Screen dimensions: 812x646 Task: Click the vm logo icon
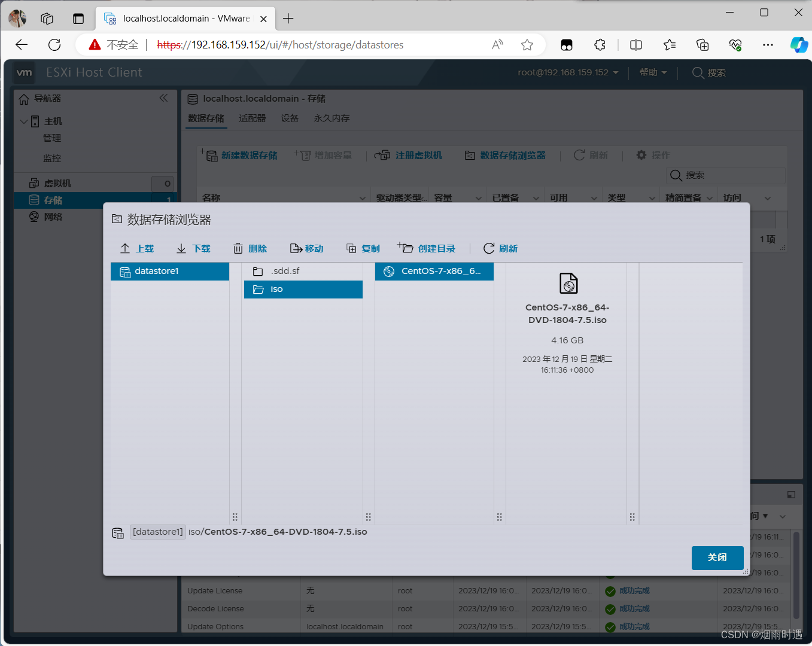25,72
